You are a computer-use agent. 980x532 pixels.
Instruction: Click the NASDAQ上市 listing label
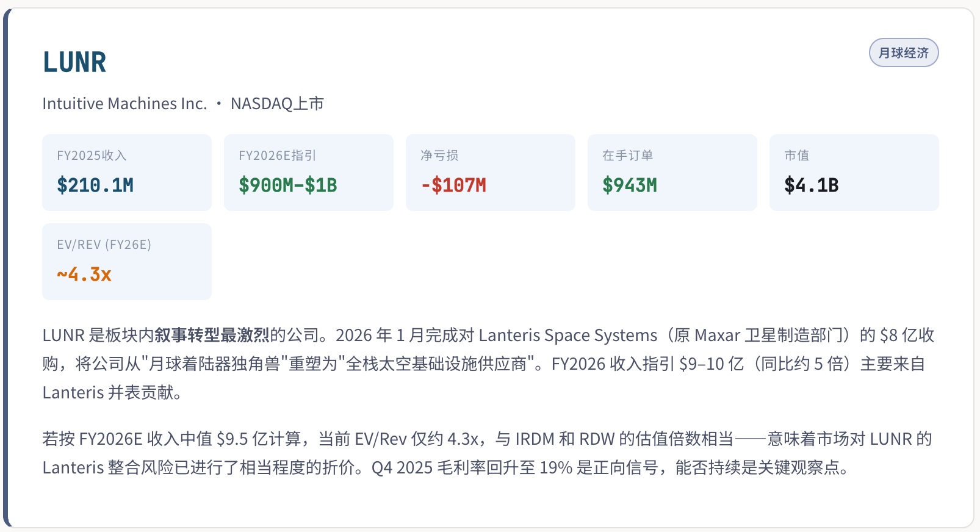tap(277, 104)
